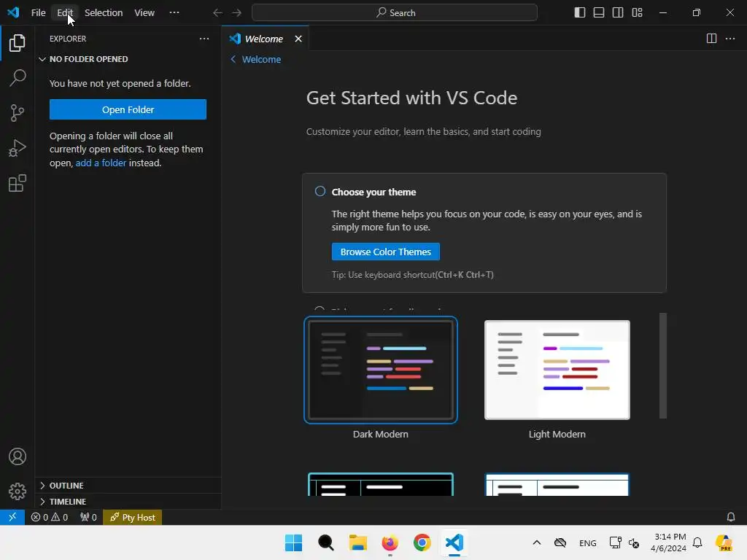Open the Explorer view in activity bar

point(18,43)
